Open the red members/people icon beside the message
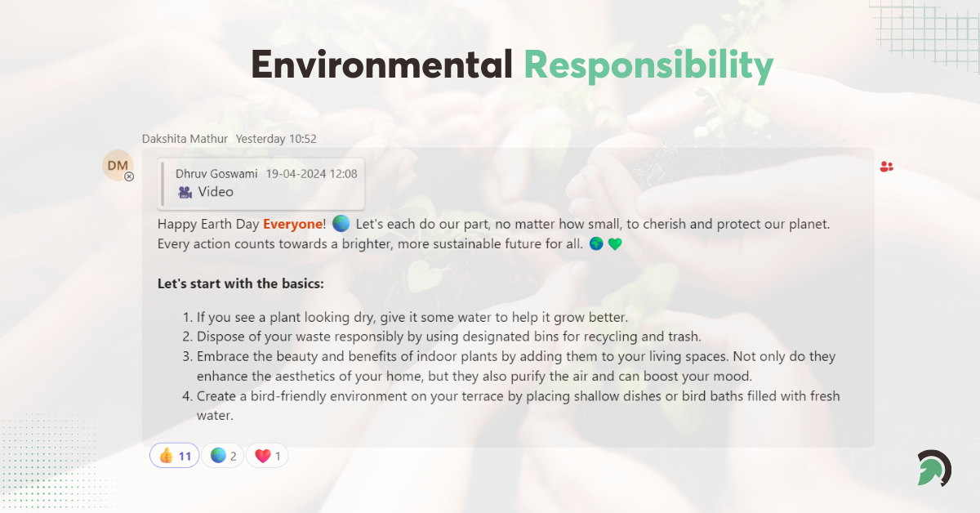The height and width of the screenshot is (513, 980). tap(886, 166)
